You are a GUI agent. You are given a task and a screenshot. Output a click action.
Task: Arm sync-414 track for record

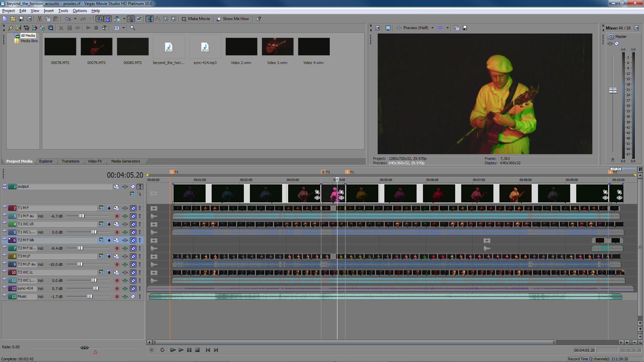pos(117,289)
